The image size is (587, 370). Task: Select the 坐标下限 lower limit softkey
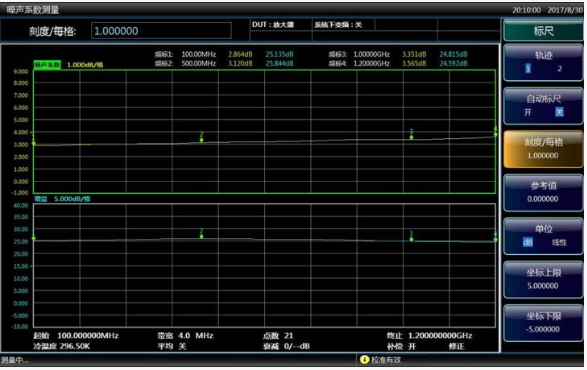coord(543,322)
